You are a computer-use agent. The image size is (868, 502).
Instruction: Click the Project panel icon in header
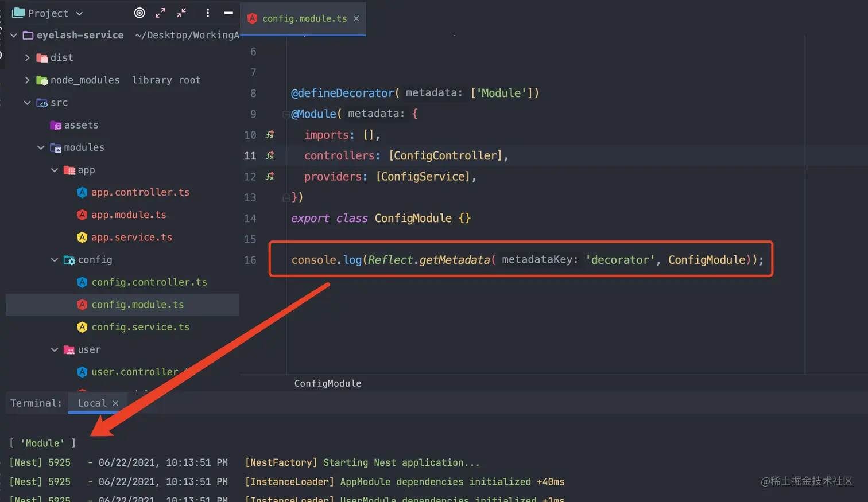18,13
